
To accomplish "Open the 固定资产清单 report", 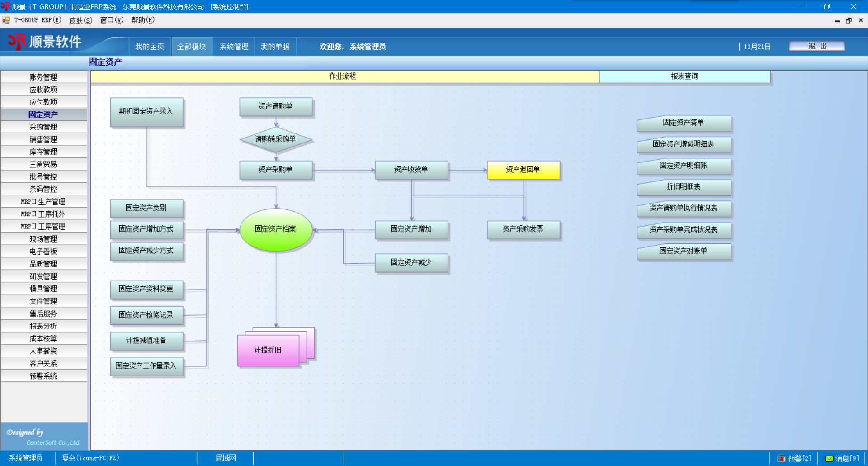I will point(684,123).
